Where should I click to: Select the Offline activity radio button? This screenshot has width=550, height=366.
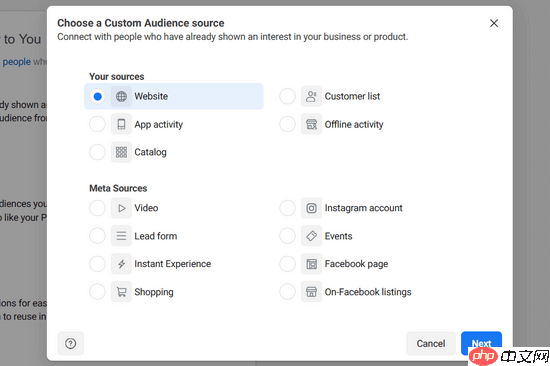288,124
